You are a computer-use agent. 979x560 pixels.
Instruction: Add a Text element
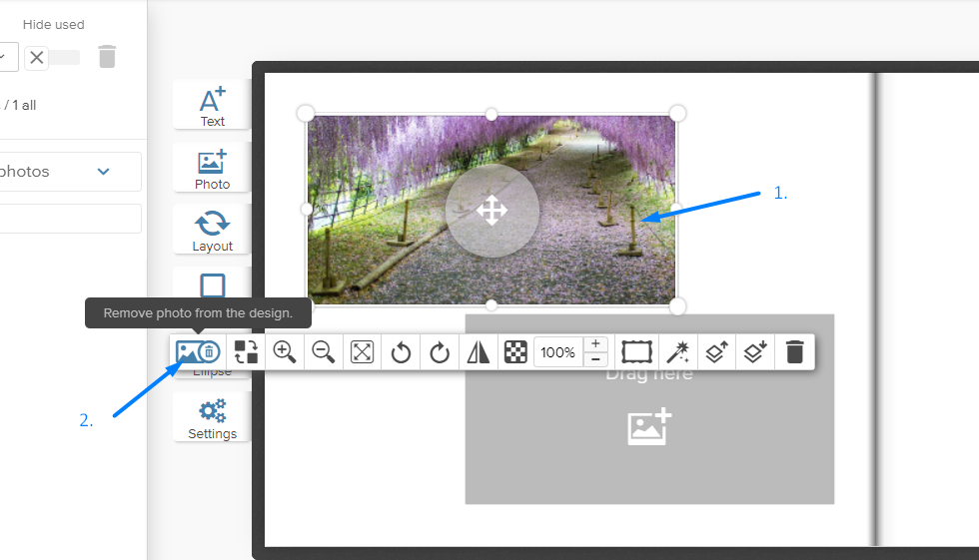(212, 106)
